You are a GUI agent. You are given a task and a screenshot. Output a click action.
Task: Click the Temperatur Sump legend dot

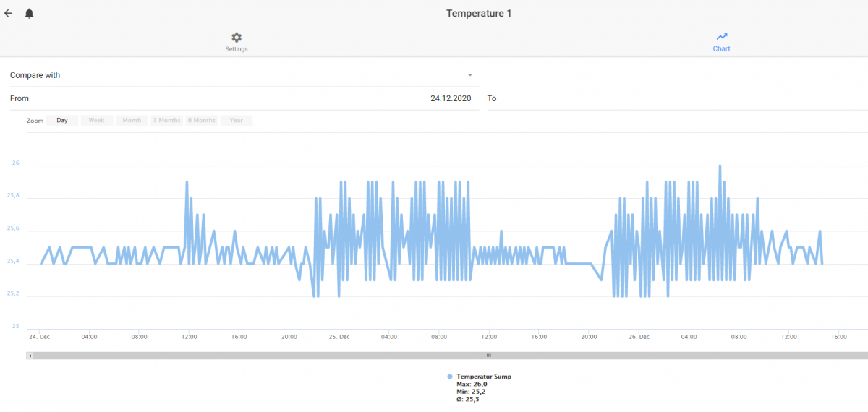click(450, 377)
